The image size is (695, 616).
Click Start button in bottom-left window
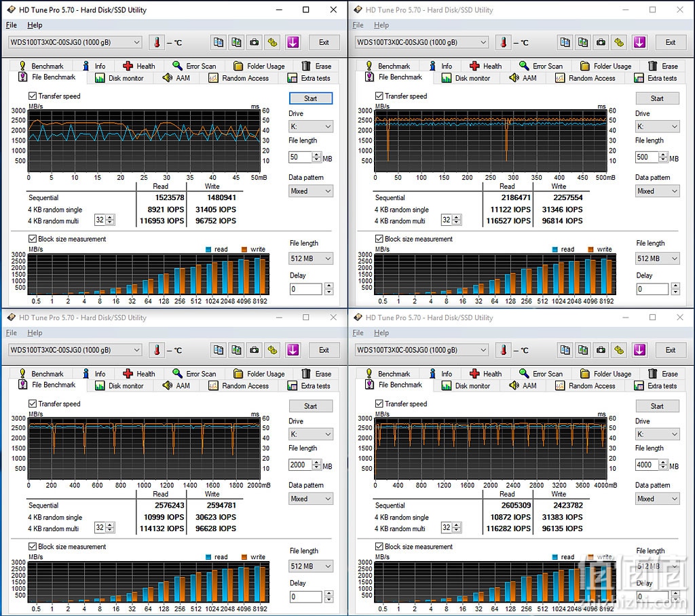click(310, 406)
